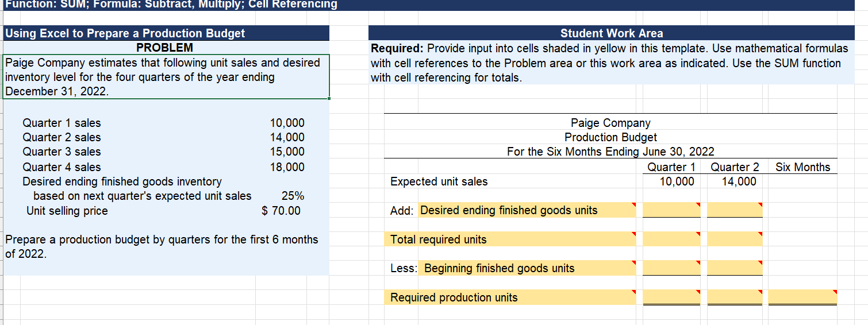Click the 'Paige Company estimates' problem description cell
This screenshot has height=325, width=868.
point(166,77)
